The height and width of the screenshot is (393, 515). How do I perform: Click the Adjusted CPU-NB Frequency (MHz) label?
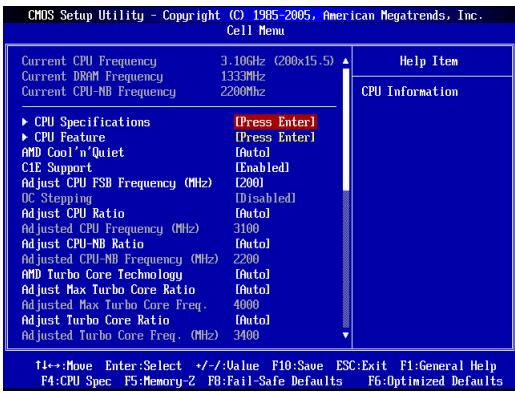[120, 259]
